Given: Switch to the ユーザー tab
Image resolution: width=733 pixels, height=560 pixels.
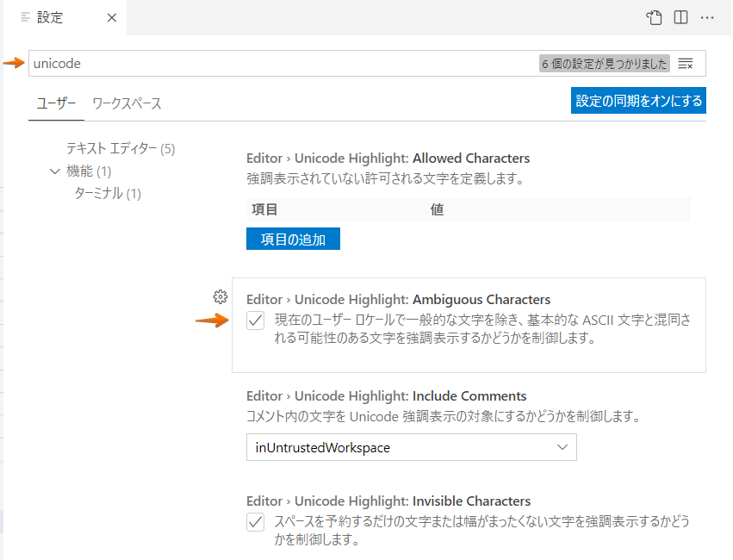Looking at the screenshot, I should [x=56, y=104].
